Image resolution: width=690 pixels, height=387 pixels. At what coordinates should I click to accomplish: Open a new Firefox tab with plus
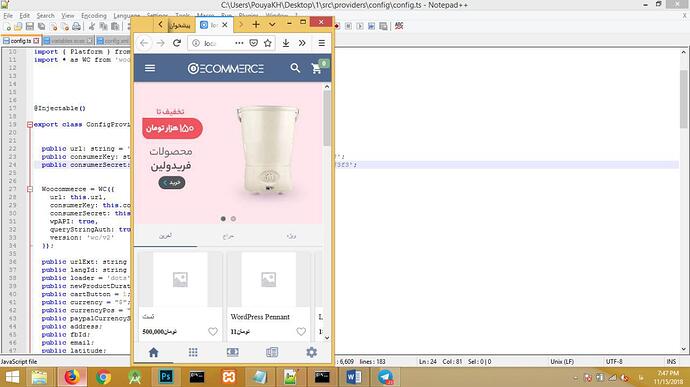[x=256, y=24]
